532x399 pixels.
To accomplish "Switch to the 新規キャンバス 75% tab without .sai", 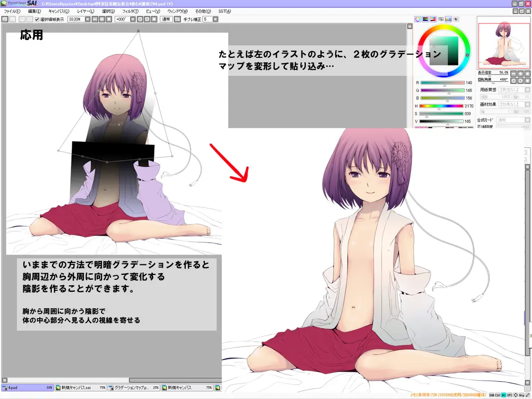I will 187,388.
